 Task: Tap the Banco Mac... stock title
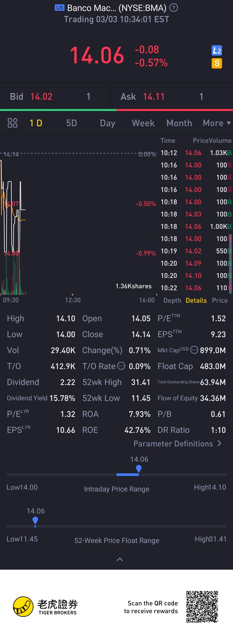tap(117, 8)
